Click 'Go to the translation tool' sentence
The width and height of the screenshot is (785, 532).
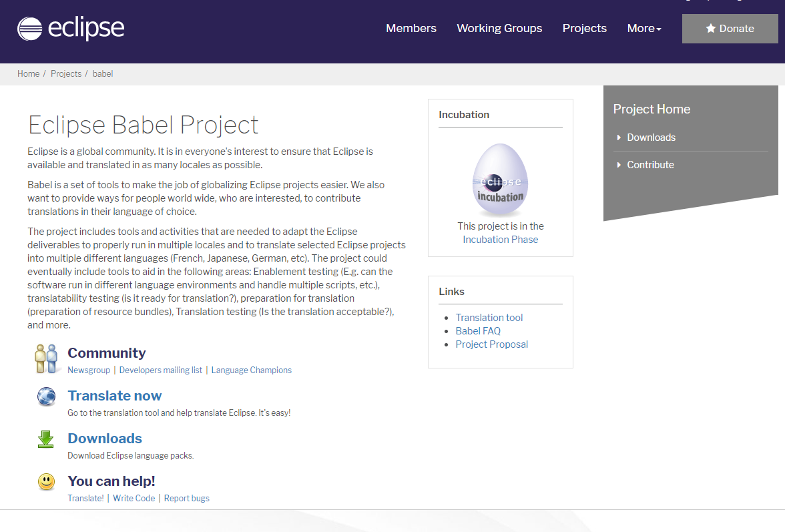pos(179,413)
